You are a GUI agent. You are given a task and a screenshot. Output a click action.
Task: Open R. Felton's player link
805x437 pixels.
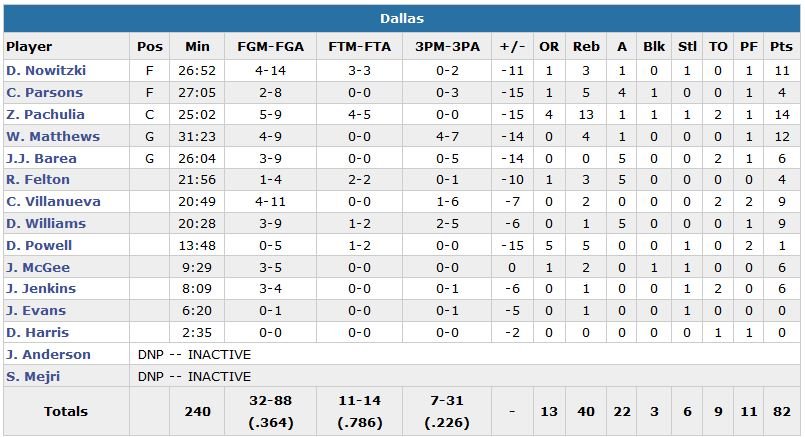point(38,180)
